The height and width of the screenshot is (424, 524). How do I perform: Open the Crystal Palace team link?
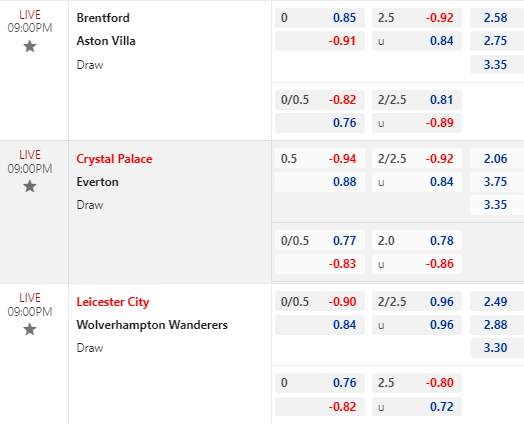114,159
